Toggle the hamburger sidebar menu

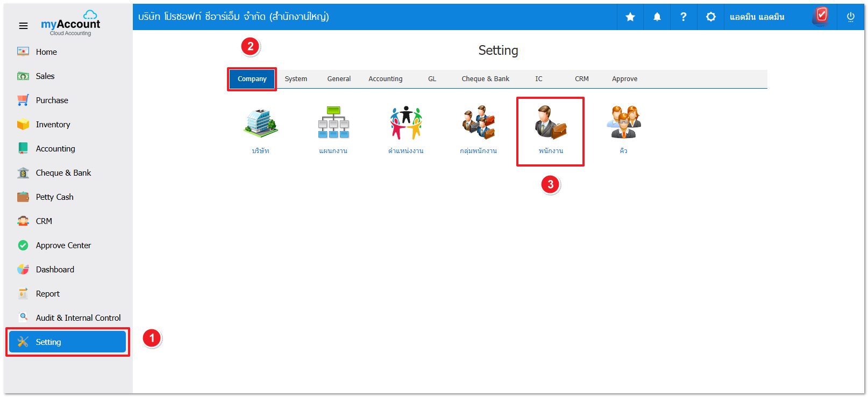23,26
